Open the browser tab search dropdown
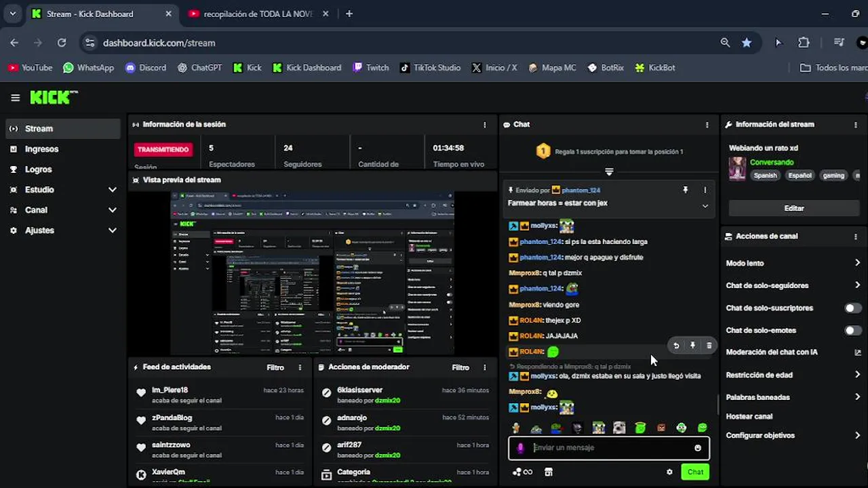 click(x=12, y=14)
